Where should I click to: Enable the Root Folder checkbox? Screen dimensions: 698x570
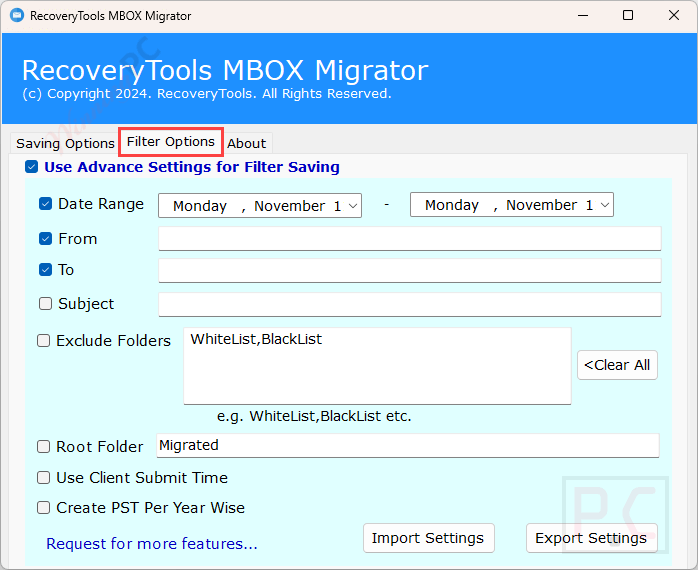tap(43, 447)
